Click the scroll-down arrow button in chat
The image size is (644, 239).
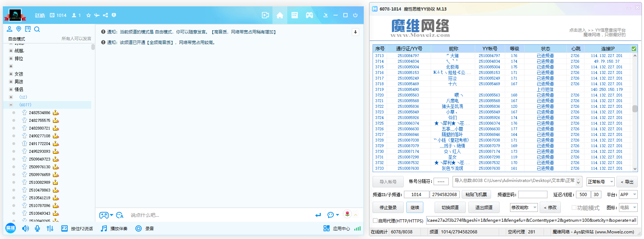pyautogui.click(x=355, y=32)
